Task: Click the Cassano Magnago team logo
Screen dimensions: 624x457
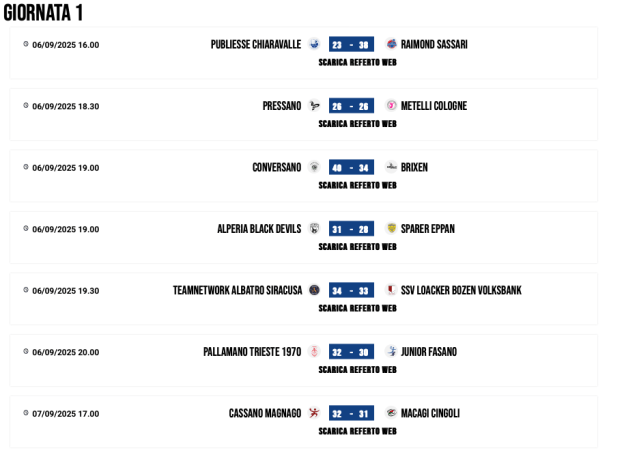Action: 314,413
